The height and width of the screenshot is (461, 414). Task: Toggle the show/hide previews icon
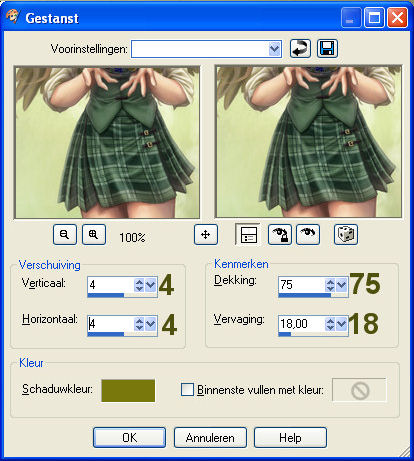point(248,235)
